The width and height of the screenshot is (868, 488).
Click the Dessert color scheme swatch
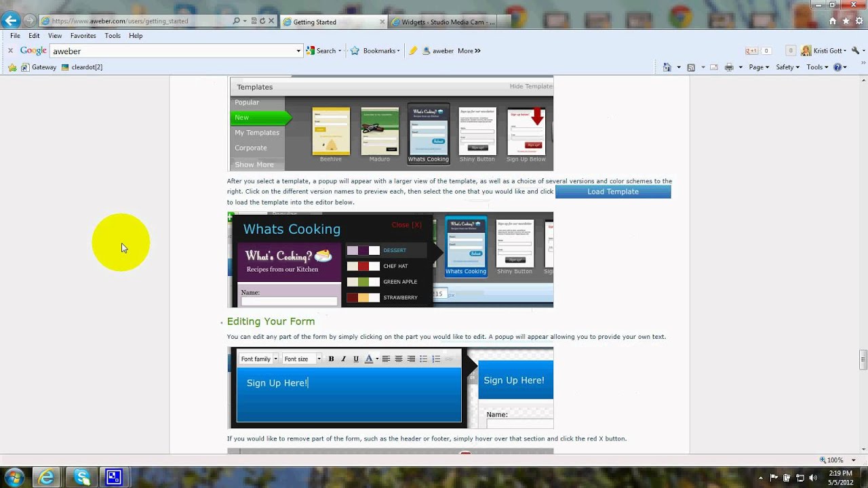[363, 251]
